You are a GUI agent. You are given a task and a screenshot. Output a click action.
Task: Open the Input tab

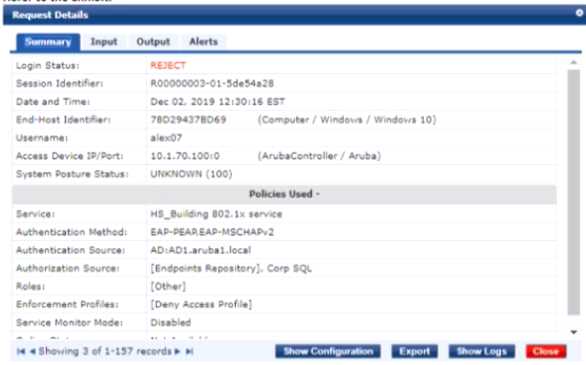tap(104, 42)
